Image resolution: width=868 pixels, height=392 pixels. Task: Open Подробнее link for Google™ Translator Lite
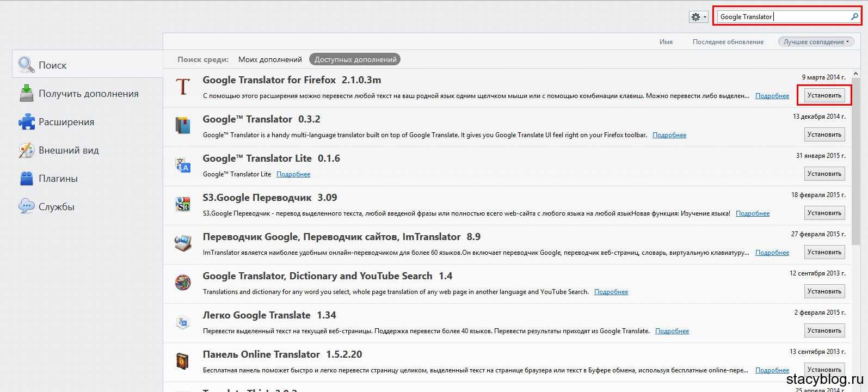coord(293,174)
